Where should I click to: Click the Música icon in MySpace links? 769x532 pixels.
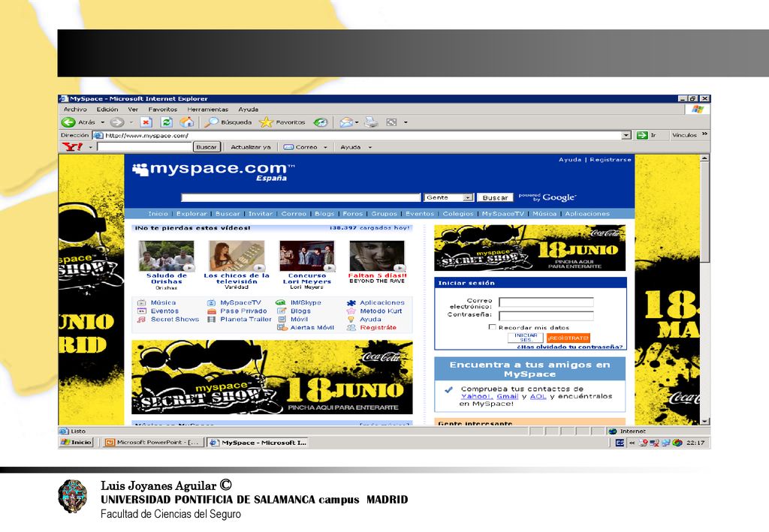click(142, 302)
